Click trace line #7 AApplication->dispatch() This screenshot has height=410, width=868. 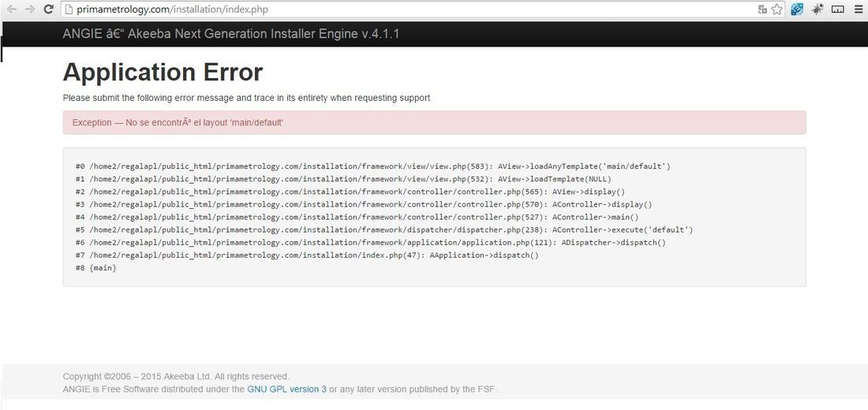tap(307, 255)
